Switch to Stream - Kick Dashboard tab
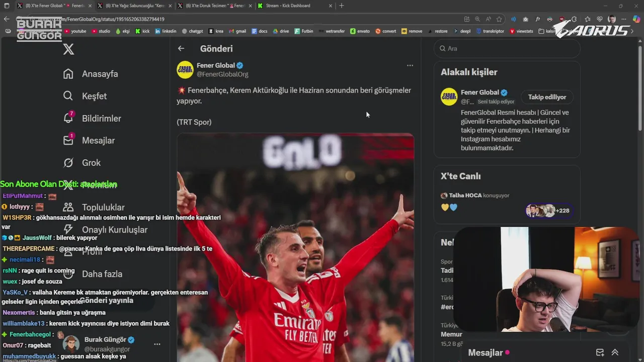The image size is (644, 362). tap(294, 6)
